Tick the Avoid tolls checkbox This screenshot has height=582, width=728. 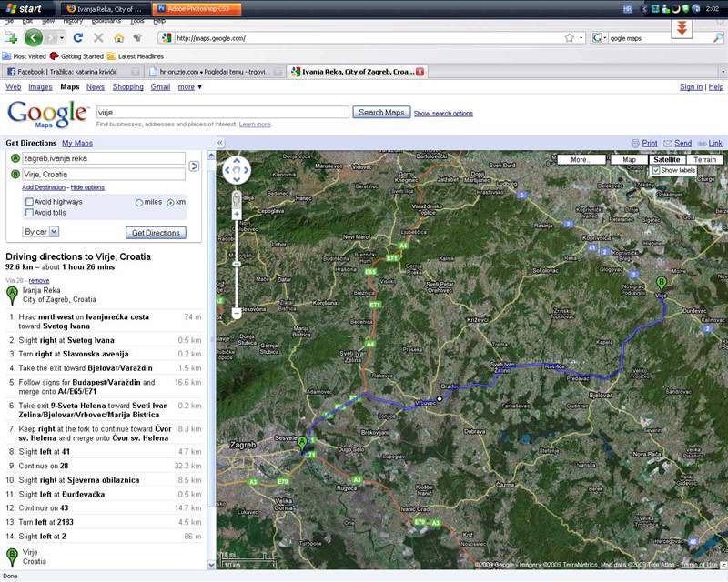[x=29, y=213]
